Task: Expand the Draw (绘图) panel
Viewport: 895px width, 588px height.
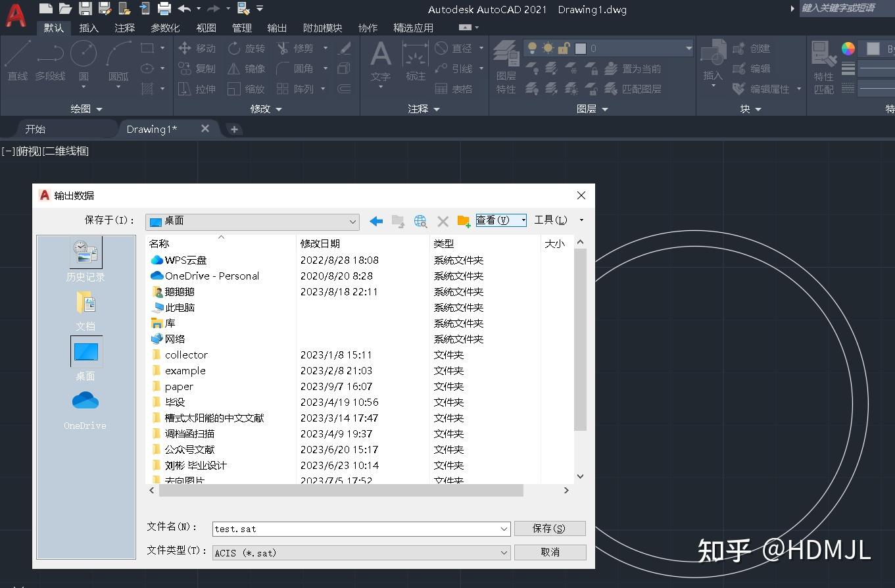Action: pyautogui.click(x=87, y=109)
